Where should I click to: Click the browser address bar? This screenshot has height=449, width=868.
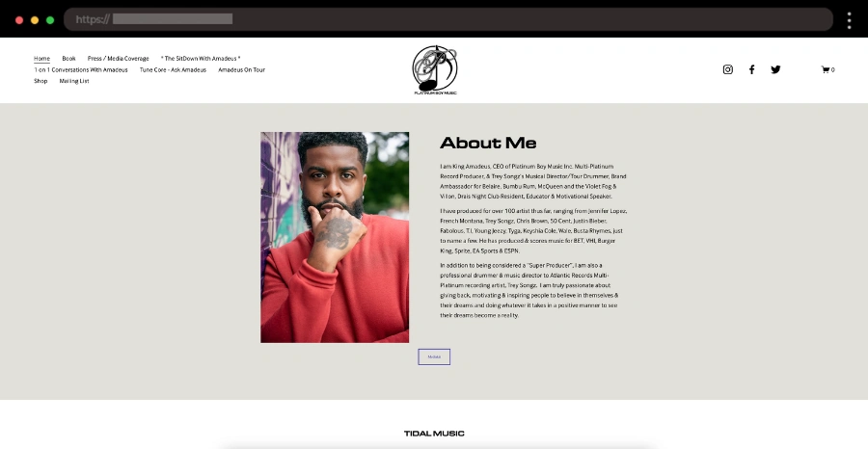448,19
